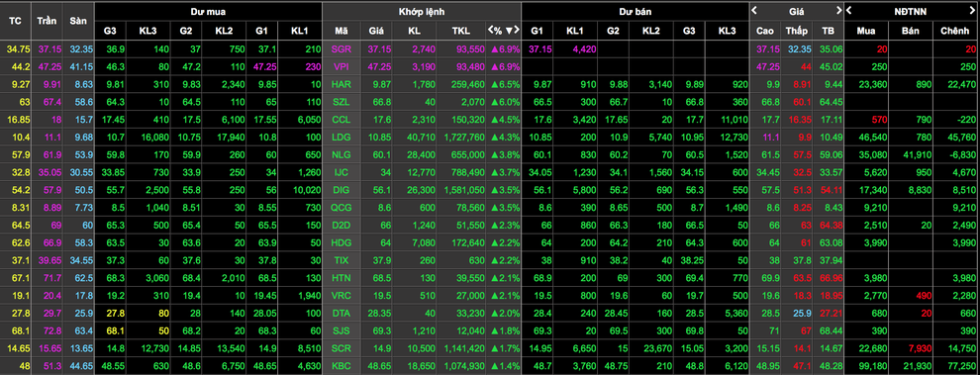Open the VPI stock symbol

point(342,66)
